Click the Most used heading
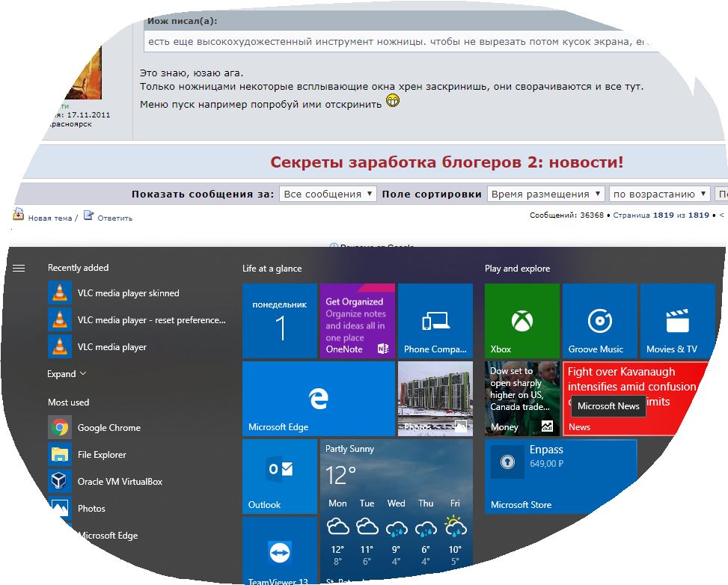 point(68,402)
